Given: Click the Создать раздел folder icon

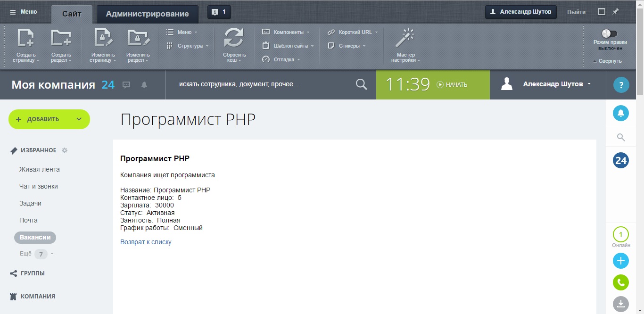Looking at the screenshot, I should coord(61,38).
